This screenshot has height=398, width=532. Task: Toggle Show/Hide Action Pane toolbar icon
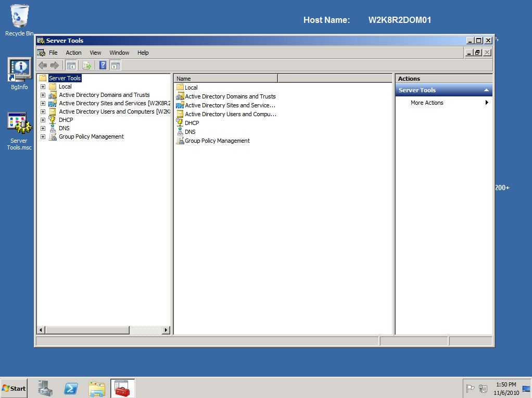116,65
